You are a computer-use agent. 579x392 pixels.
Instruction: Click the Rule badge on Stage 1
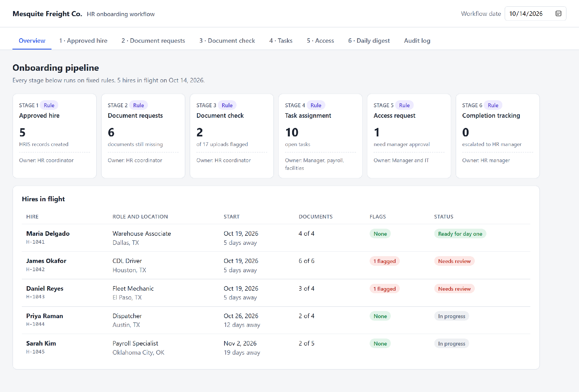coord(49,105)
